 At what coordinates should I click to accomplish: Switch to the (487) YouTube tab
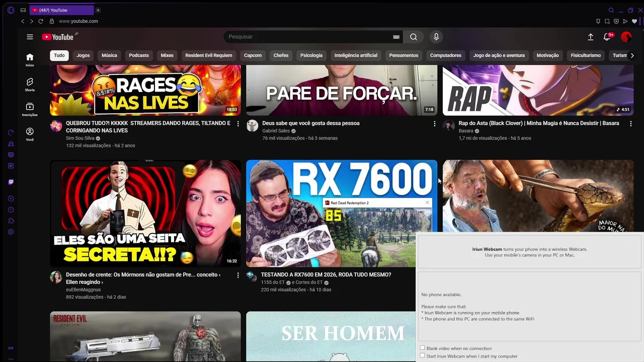pyautogui.click(x=61, y=10)
